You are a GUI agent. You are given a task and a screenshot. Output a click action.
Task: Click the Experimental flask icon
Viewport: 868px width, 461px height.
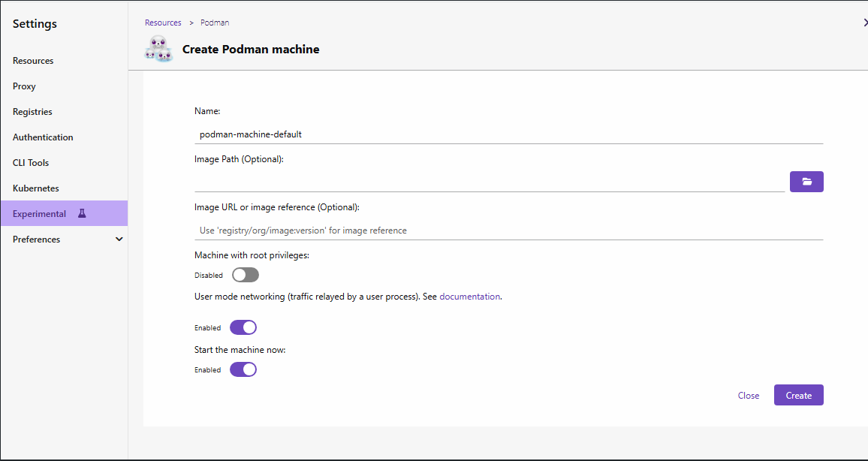tap(82, 213)
